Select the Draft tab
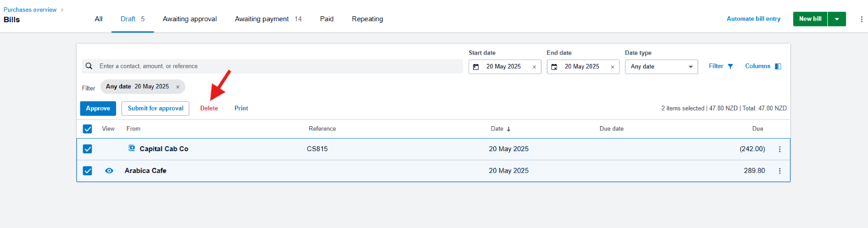This screenshot has height=228, width=868. [x=133, y=19]
